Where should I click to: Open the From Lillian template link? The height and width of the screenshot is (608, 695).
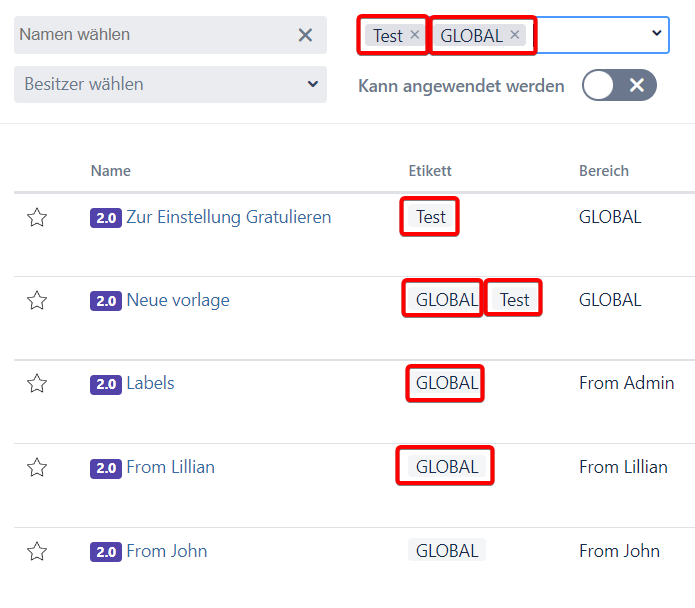[170, 467]
